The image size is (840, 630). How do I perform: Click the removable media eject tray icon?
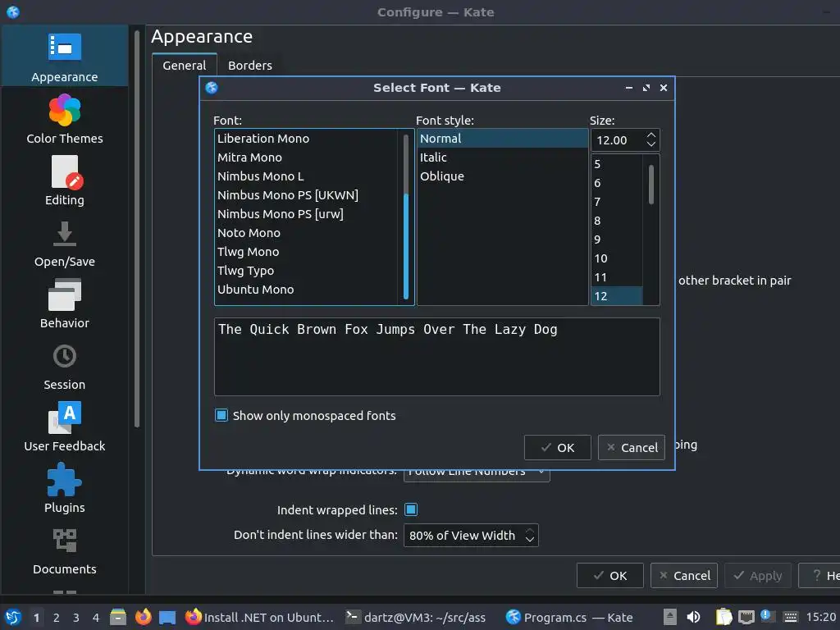(x=670, y=617)
